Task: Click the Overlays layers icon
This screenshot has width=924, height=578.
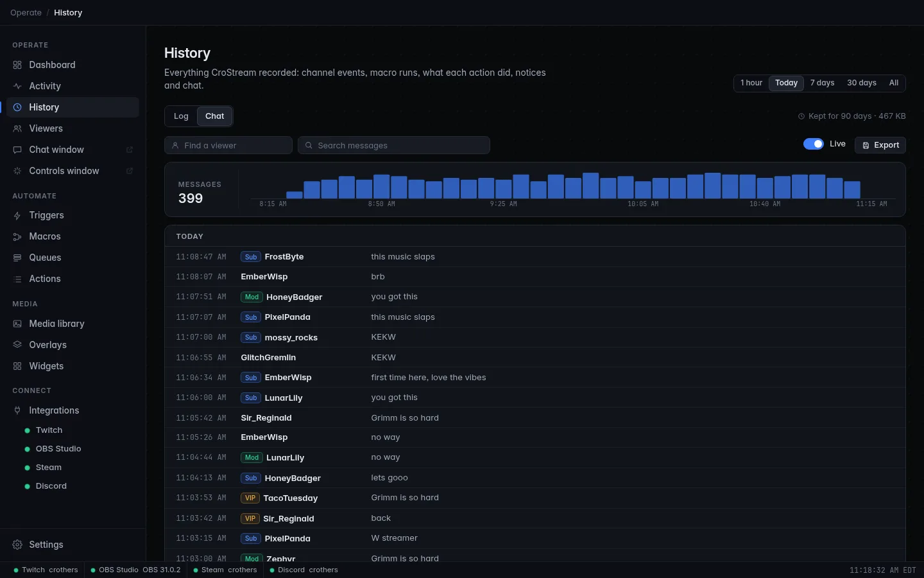Action: pyautogui.click(x=17, y=345)
